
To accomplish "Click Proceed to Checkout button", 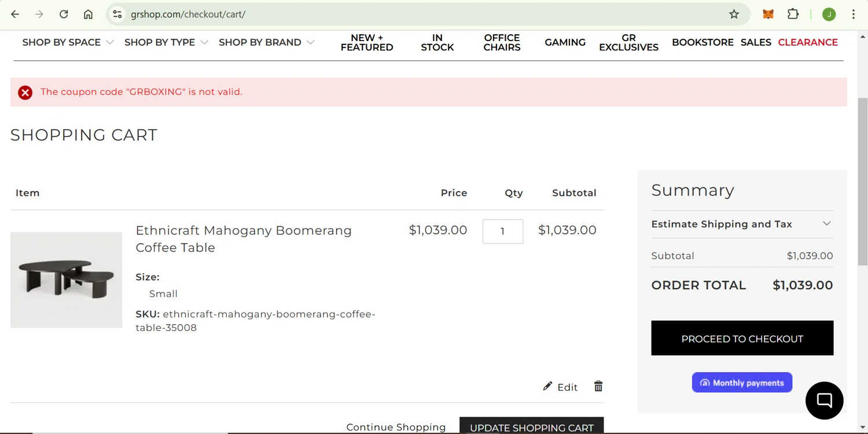I will coord(742,338).
